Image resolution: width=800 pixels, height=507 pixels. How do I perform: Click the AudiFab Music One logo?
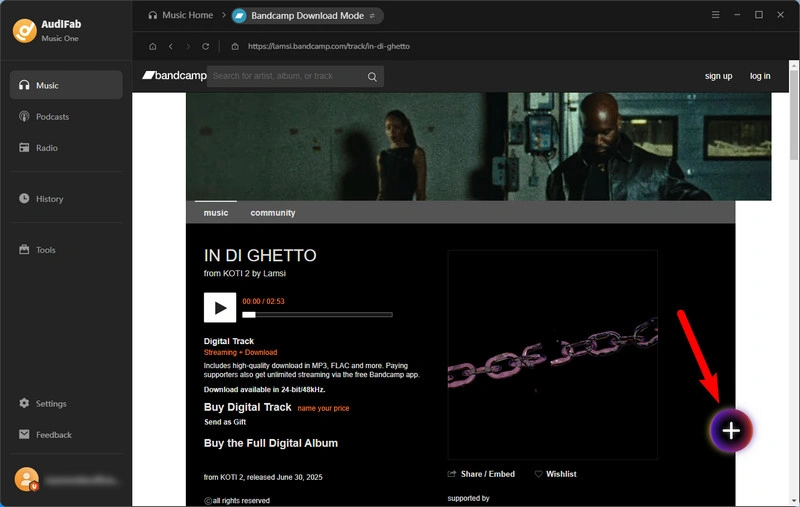click(x=24, y=31)
